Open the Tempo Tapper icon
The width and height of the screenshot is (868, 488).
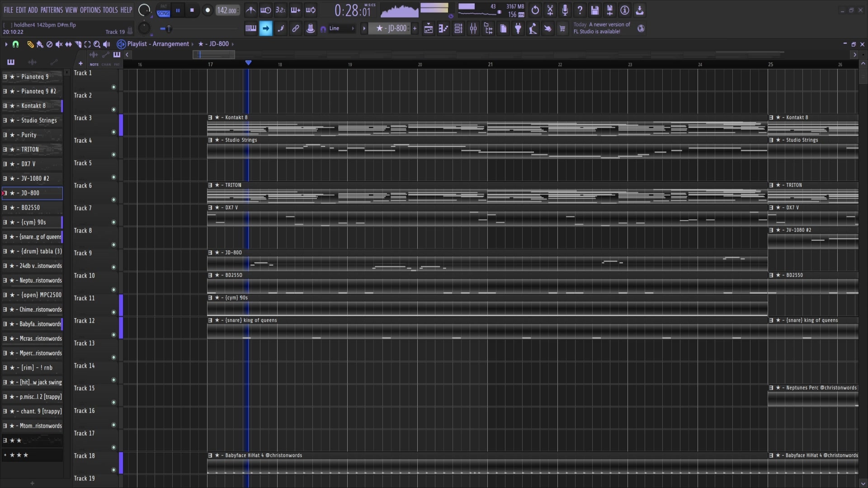[x=533, y=29]
